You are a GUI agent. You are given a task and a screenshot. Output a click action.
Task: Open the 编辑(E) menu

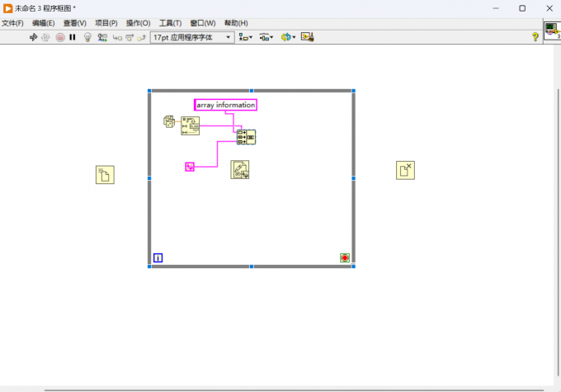click(x=43, y=23)
